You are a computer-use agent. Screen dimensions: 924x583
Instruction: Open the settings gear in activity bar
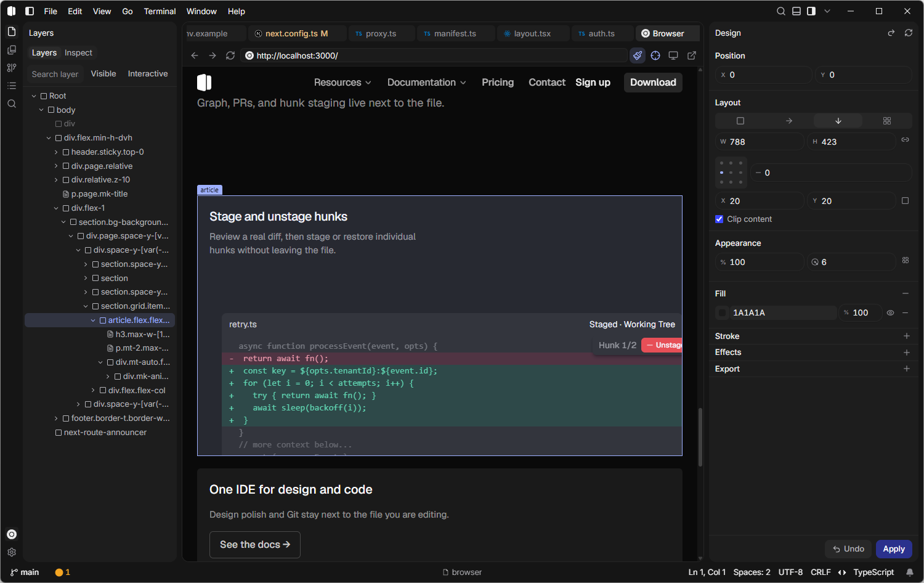tap(12, 552)
